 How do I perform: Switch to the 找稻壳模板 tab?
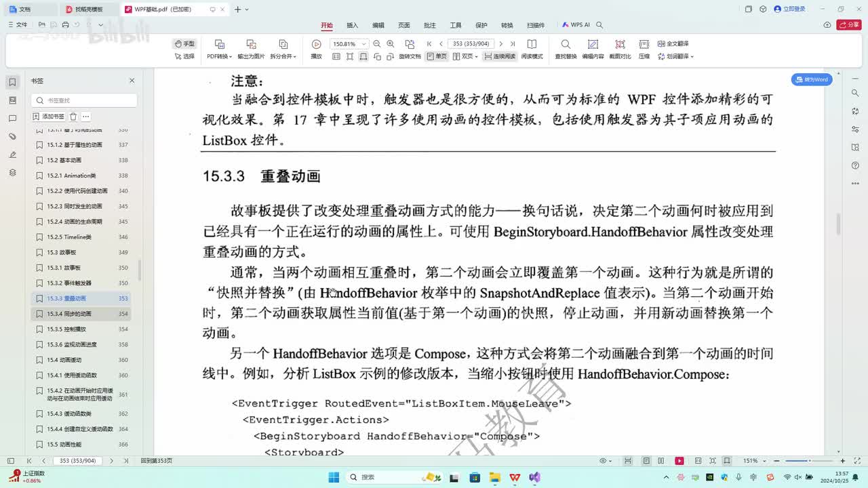[x=89, y=9]
